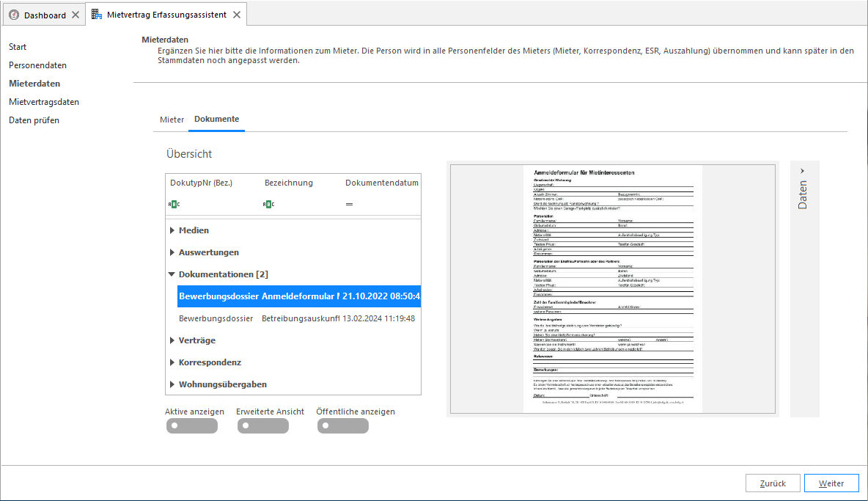Toggle Erweiterte Ansicht switch
868x501 pixels.
(263, 425)
